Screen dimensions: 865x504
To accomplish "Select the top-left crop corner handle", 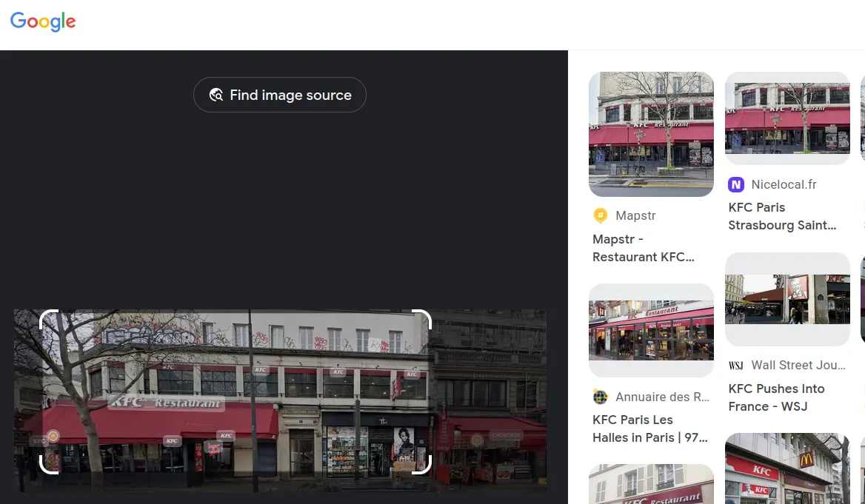I will [46, 317].
